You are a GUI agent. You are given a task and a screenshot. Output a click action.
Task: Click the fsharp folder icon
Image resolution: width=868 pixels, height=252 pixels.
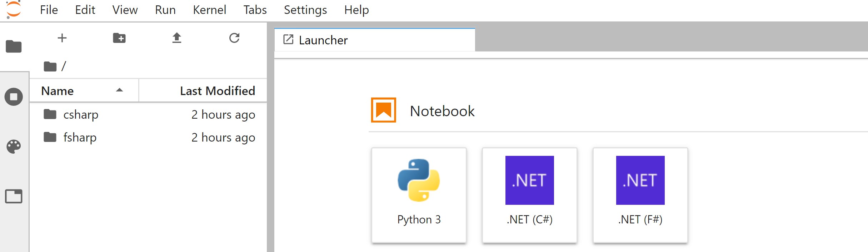[x=50, y=137]
